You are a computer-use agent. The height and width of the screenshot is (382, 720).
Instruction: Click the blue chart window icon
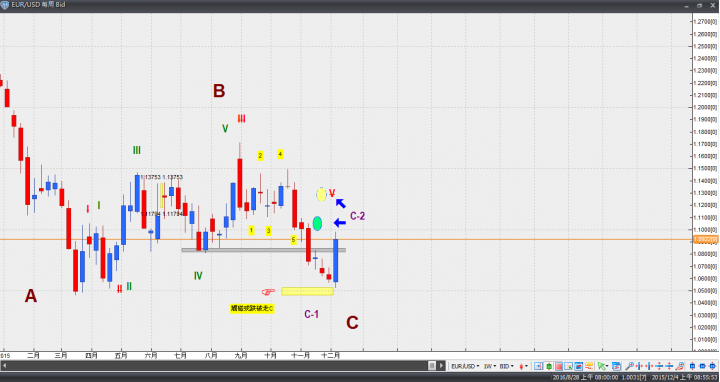tap(579, 366)
